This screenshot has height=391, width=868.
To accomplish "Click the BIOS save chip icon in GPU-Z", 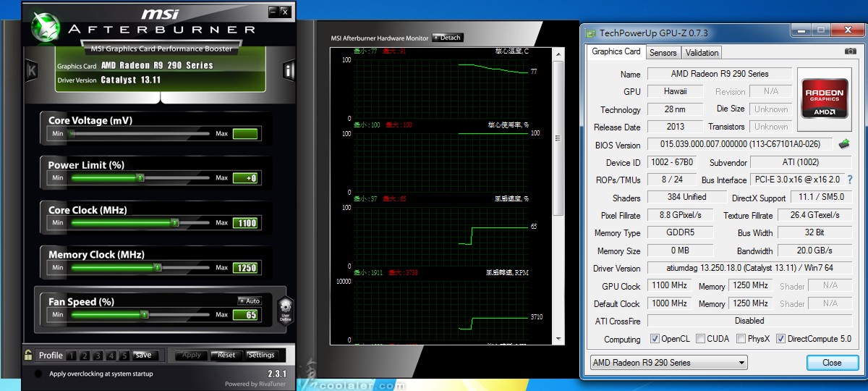I will pyautogui.click(x=844, y=144).
